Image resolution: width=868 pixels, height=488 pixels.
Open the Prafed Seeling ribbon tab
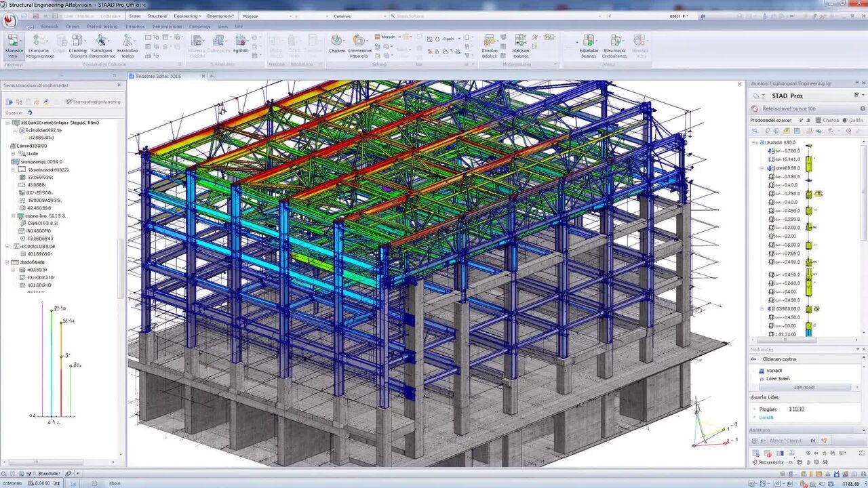coord(102,26)
